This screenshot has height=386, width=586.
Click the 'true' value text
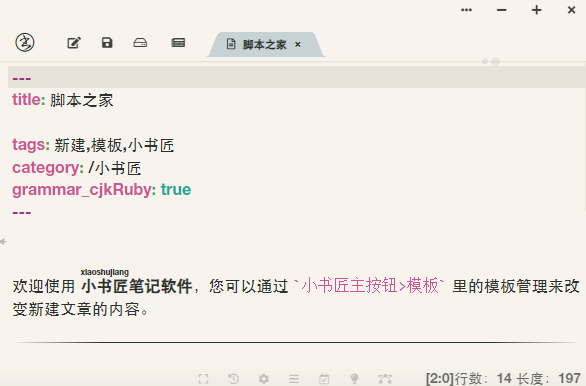click(x=176, y=190)
